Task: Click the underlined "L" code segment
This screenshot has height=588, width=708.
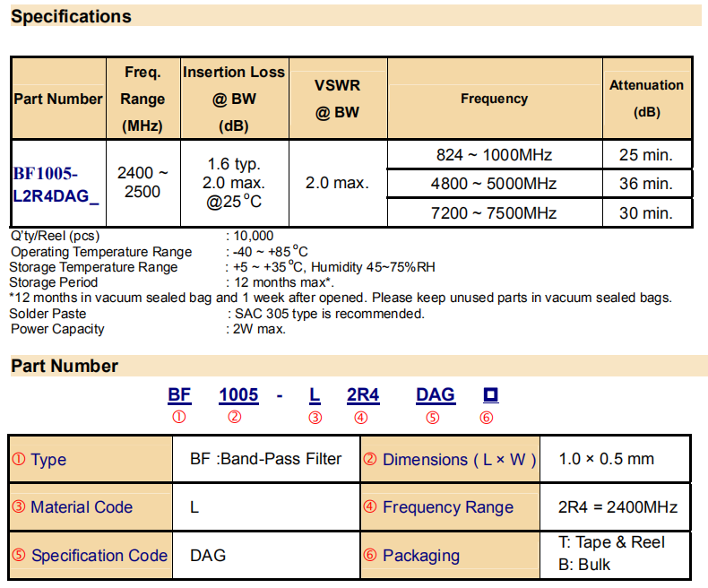Action: [x=315, y=395]
